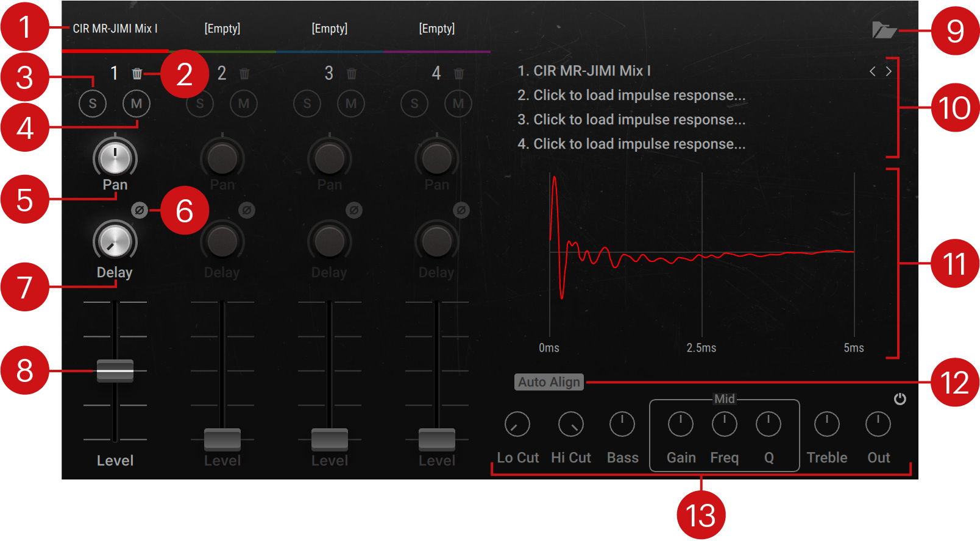Toggle the mute button on channel 2
The width and height of the screenshot is (980, 541).
coord(244,104)
